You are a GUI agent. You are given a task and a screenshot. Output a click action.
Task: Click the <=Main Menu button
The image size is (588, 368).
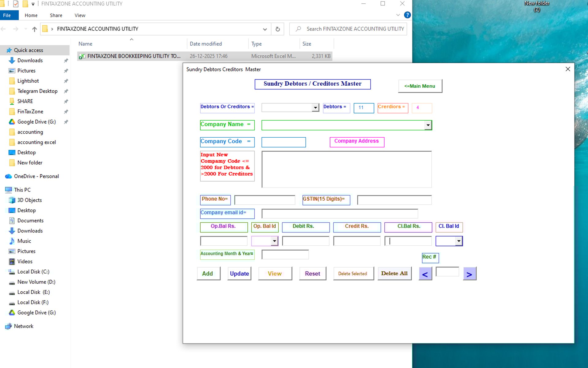(x=420, y=86)
